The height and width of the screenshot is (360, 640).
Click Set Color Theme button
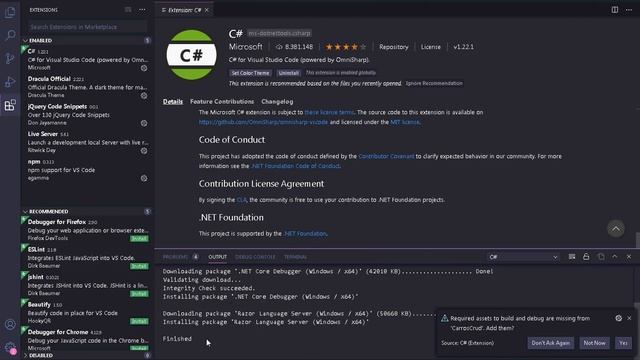pos(250,73)
